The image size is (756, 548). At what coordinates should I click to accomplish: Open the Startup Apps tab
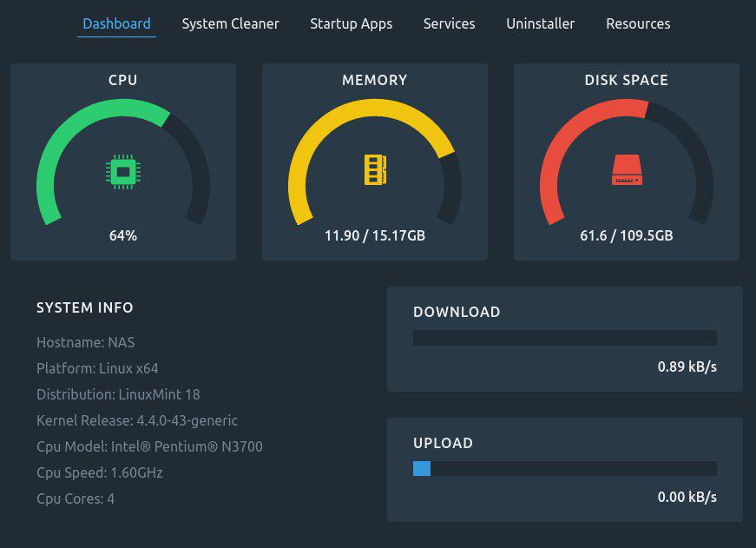tap(351, 23)
